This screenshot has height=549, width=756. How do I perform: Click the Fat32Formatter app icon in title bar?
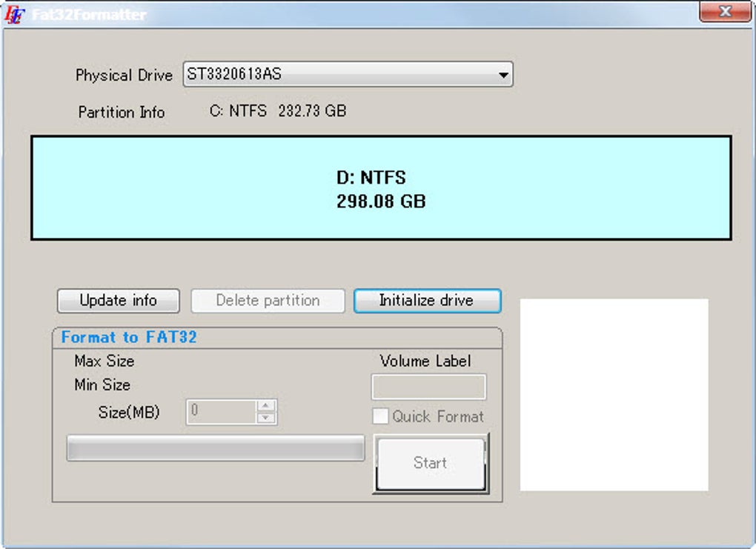(x=14, y=15)
